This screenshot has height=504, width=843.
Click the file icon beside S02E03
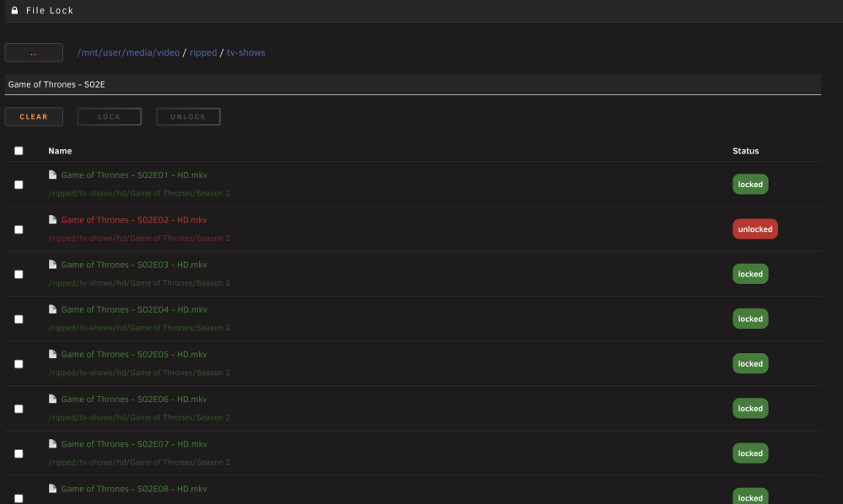pyautogui.click(x=52, y=265)
